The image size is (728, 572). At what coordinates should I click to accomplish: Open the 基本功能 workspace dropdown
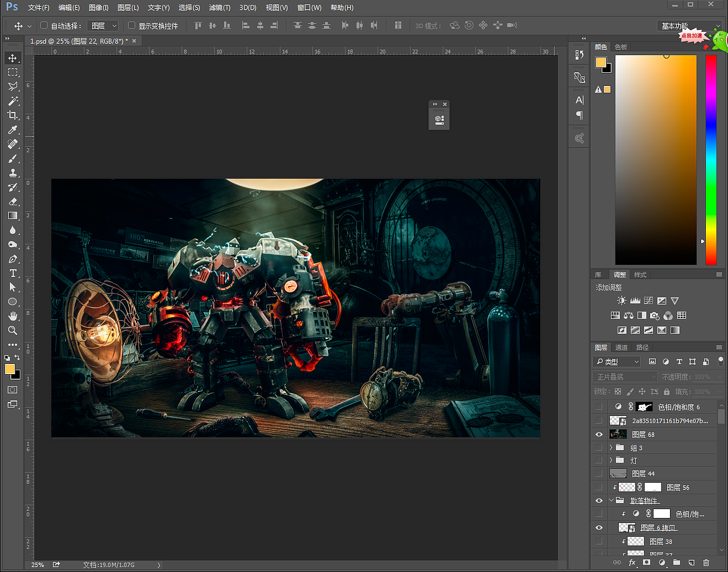click(x=689, y=26)
